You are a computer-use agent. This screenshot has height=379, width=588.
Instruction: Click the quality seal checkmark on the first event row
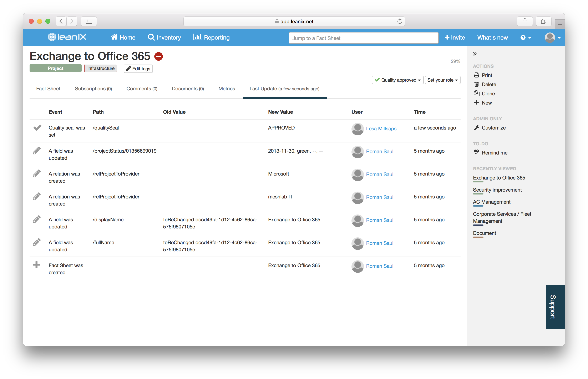37,128
